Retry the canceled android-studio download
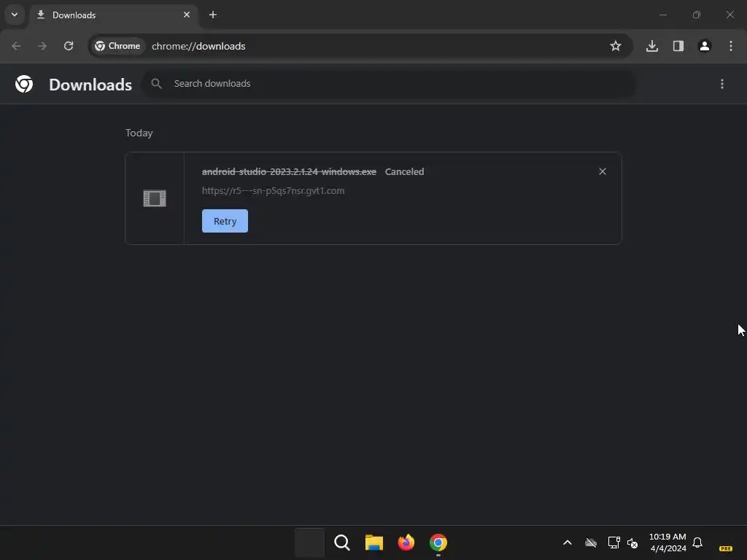Screen dimensions: 747x560 [x=225, y=221]
